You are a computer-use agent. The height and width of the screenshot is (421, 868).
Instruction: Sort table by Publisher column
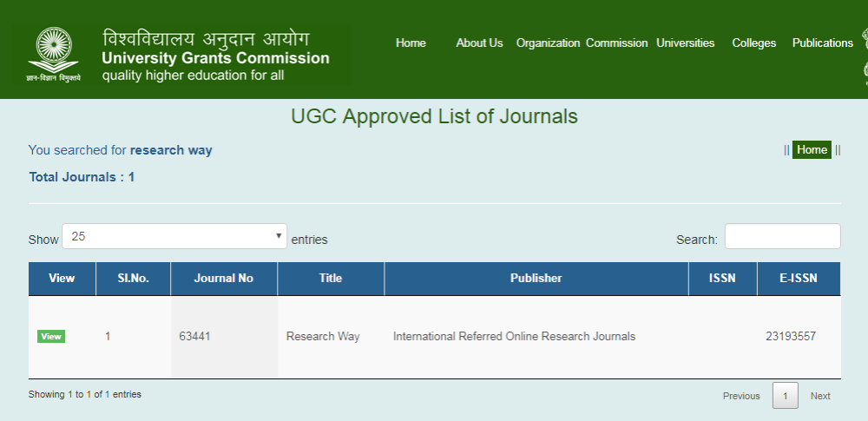pyautogui.click(x=536, y=279)
